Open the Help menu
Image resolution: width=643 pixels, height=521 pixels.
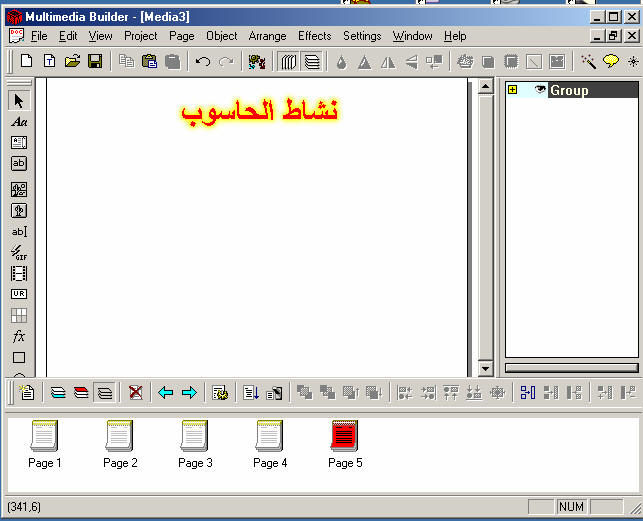455,36
